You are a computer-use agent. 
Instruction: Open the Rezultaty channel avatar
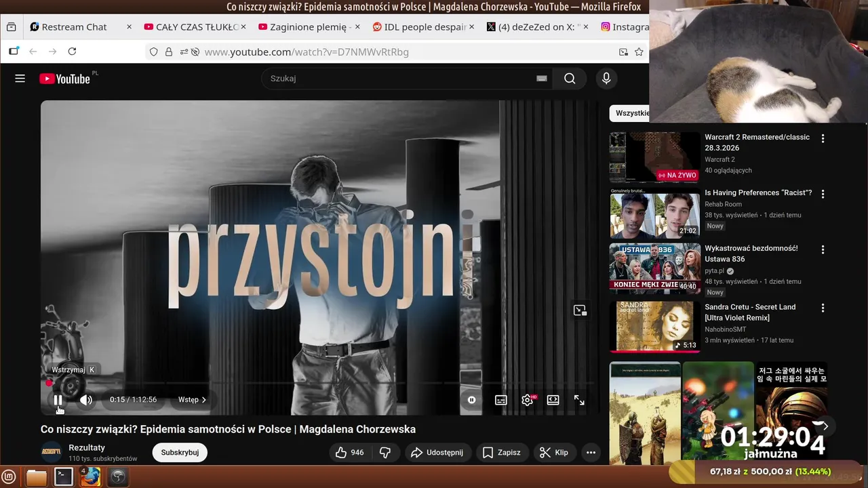(52, 452)
